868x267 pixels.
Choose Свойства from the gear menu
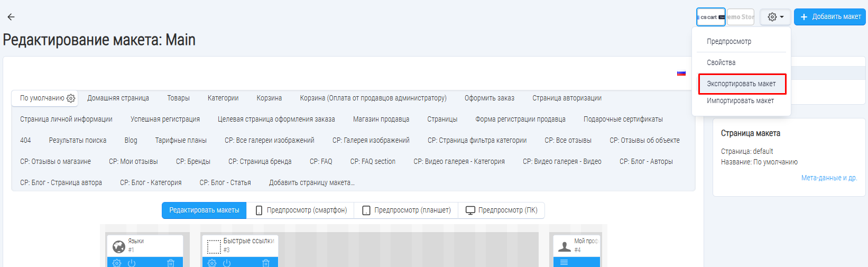click(721, 62)
